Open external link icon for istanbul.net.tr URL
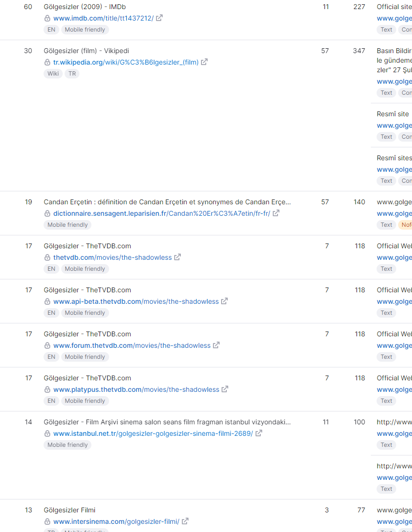 (x=258, y=433)
